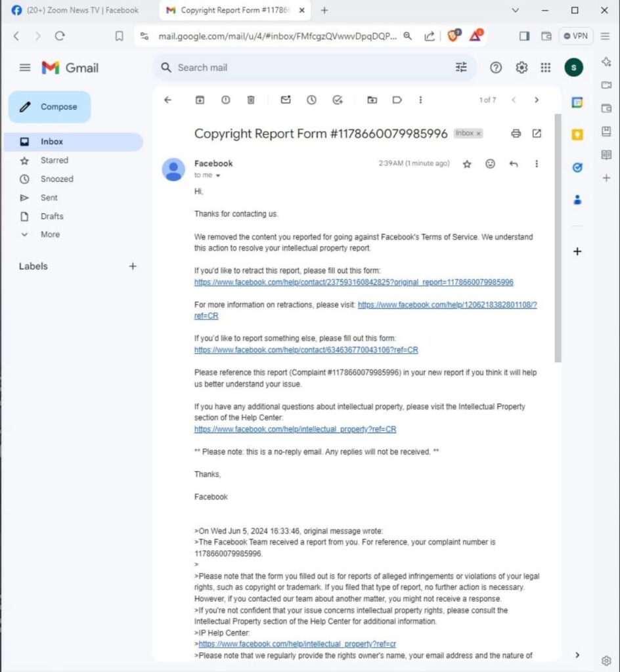Open the Google account avatar
The width and height of the screenshot is (620, 672).
point(573,68)
